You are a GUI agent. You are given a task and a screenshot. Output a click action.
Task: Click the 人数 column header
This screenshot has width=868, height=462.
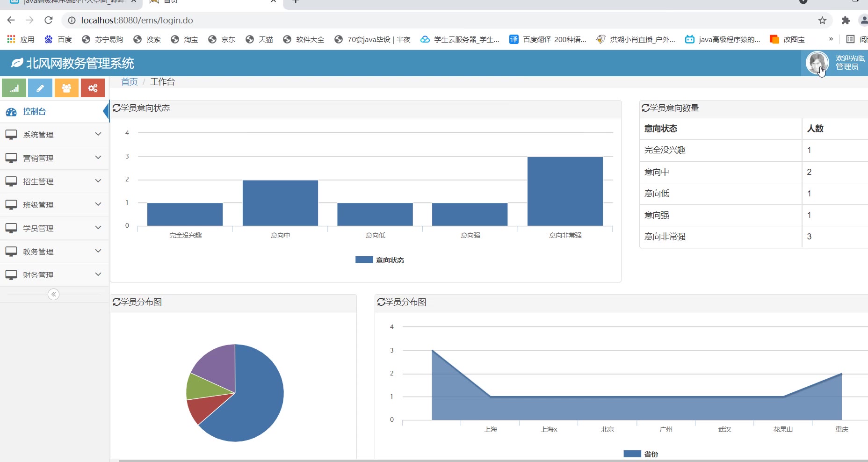point(835,129)
